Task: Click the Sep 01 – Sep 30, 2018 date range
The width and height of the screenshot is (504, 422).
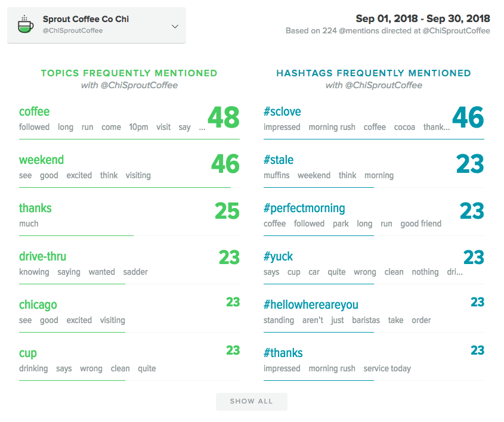Action: click(422, 19)
